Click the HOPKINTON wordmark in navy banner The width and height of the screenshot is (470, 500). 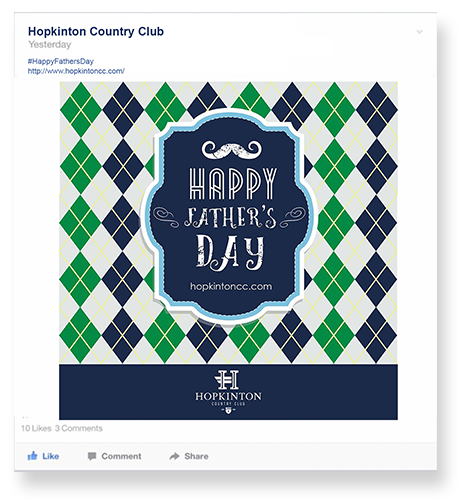point(229,396)
